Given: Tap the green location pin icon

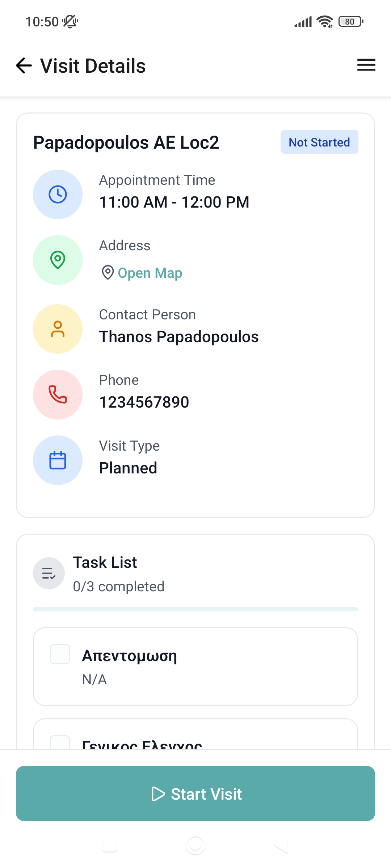Looking at the screenshot, I should (x=58, y=260).
